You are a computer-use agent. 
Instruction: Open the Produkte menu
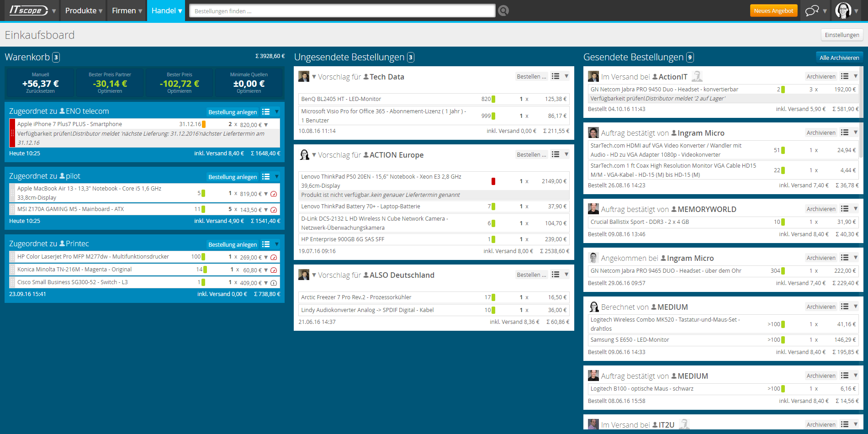pos(84,11)
